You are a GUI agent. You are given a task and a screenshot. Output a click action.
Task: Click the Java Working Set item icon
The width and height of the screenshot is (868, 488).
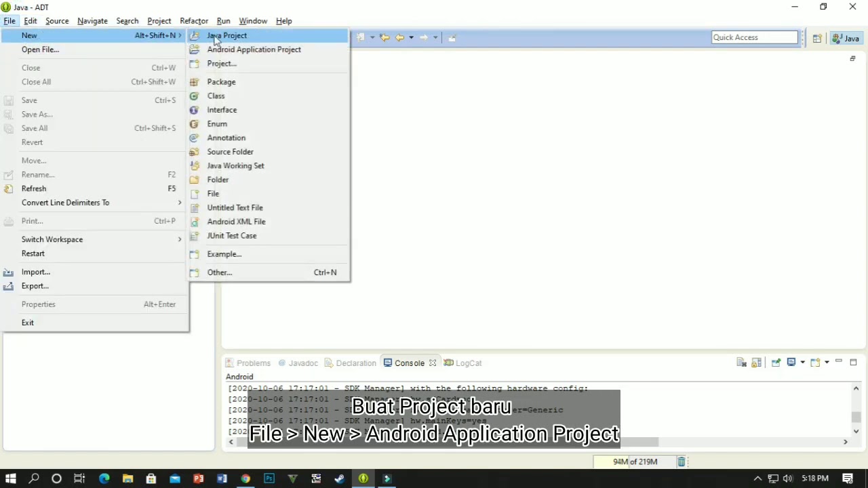pos(194,165)
